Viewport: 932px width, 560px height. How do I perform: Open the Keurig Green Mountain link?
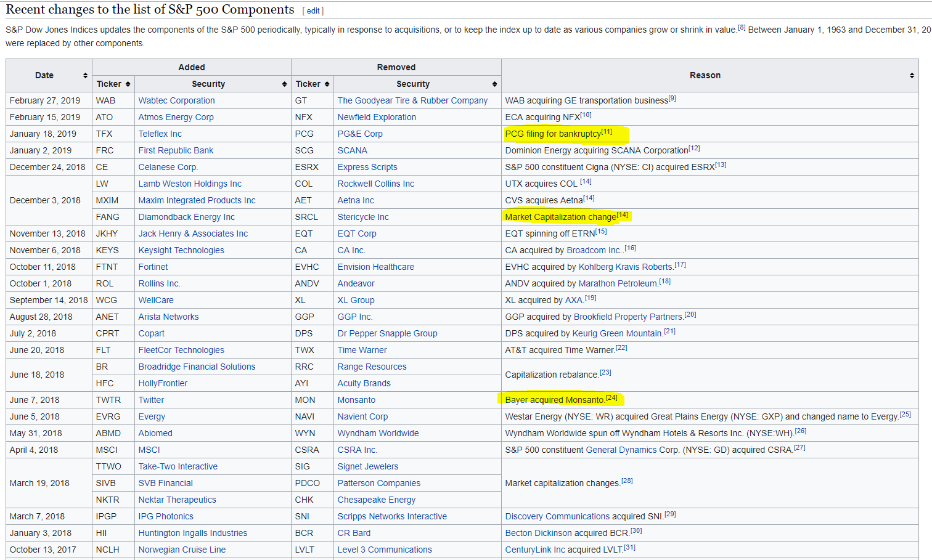pos(617,333)
